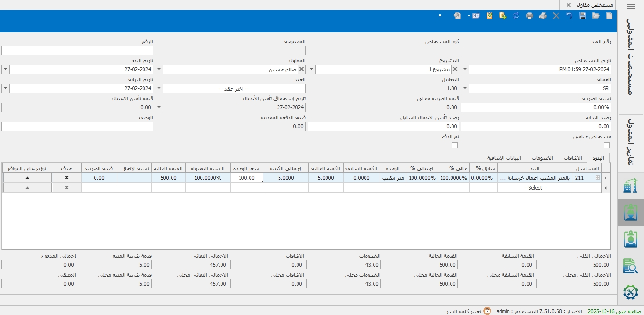This screenshot has width=644, height=315.
Task: Open the building crane sidebar module
Action: (630, 186)
